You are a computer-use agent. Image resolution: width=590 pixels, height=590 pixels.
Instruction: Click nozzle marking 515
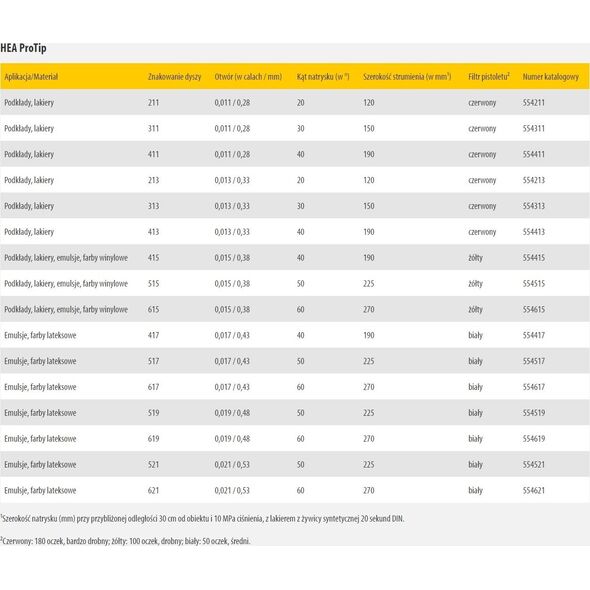154,283
